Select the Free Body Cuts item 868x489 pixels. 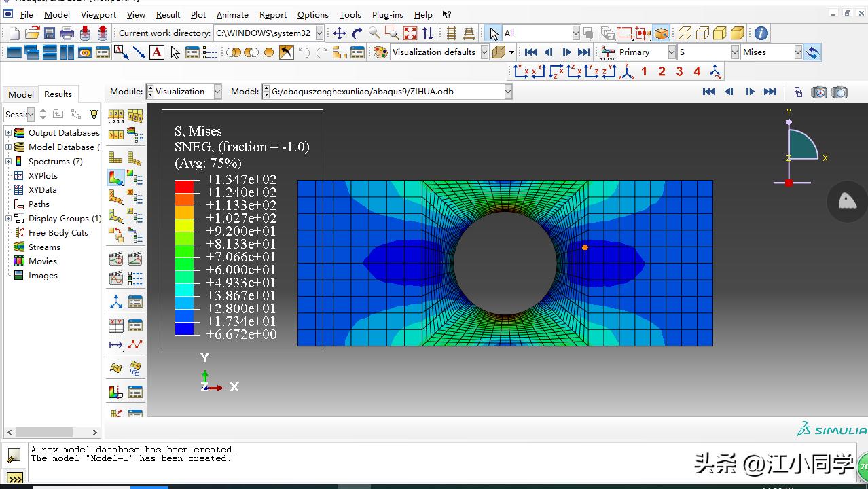pos(58,232)
